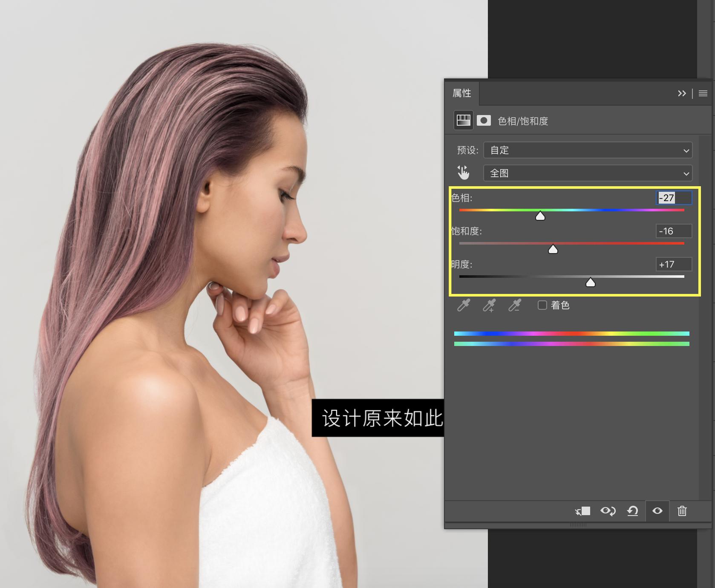Screen dimensions: 715x588
Task: Click the 饱和度 label
Action: tap(467, 231)
